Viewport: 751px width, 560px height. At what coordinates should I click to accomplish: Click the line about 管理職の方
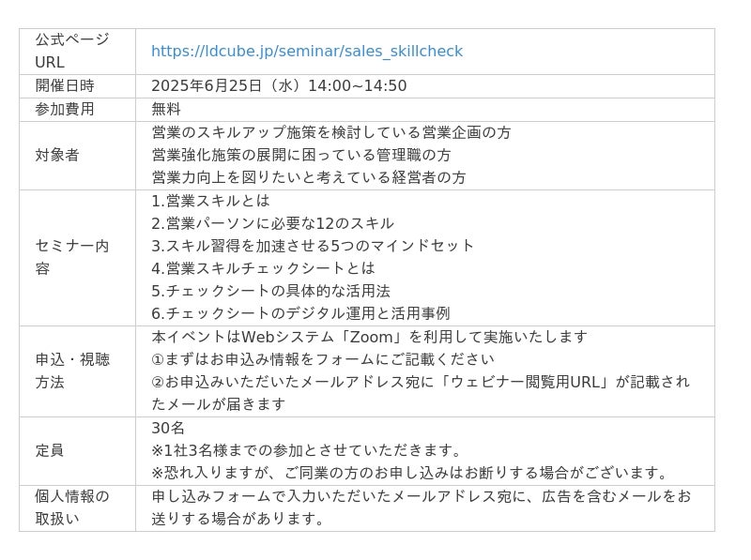coord(301,155)
